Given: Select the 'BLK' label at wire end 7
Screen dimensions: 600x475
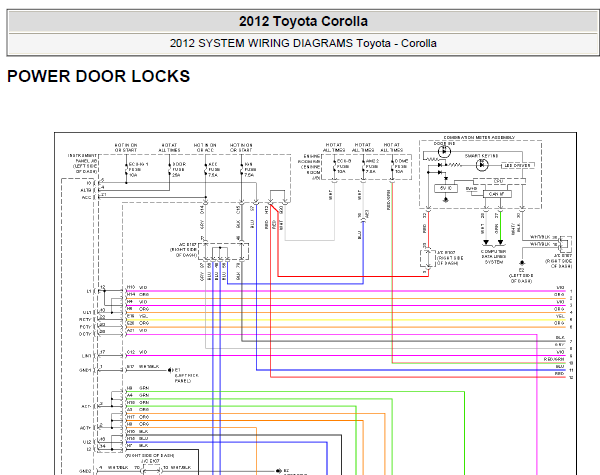Looking at the screenshot, I should point(560,338).
